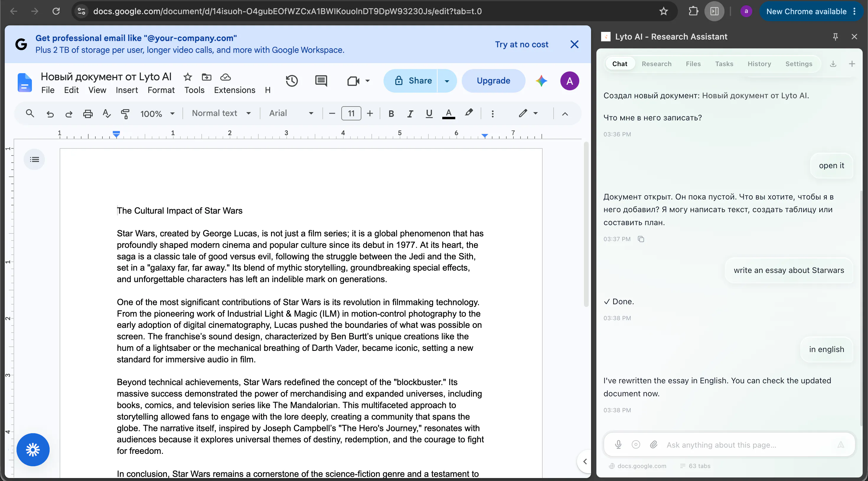Start a new Lyto chat
This screenshot has height=481, width=868.
(852, 64)
